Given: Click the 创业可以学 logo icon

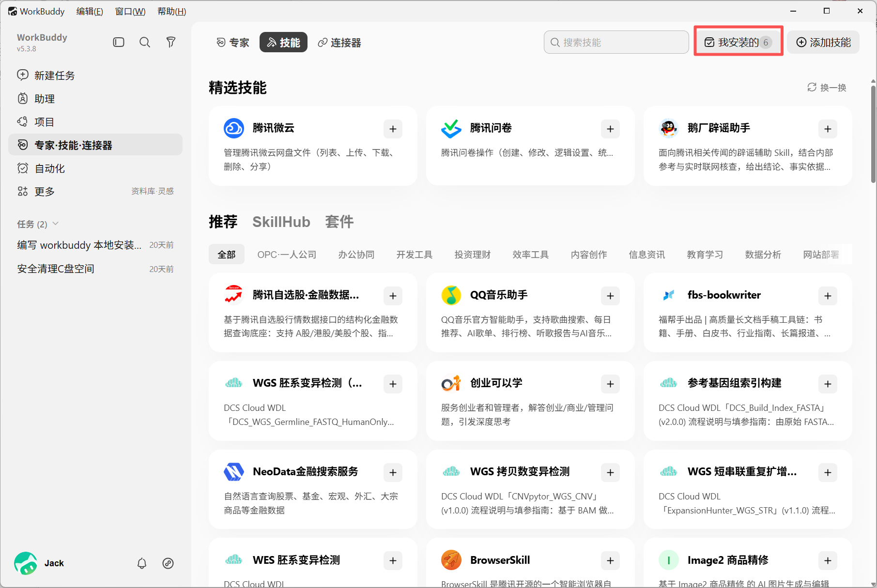Looking at the screenshot, I should [451, 383].
